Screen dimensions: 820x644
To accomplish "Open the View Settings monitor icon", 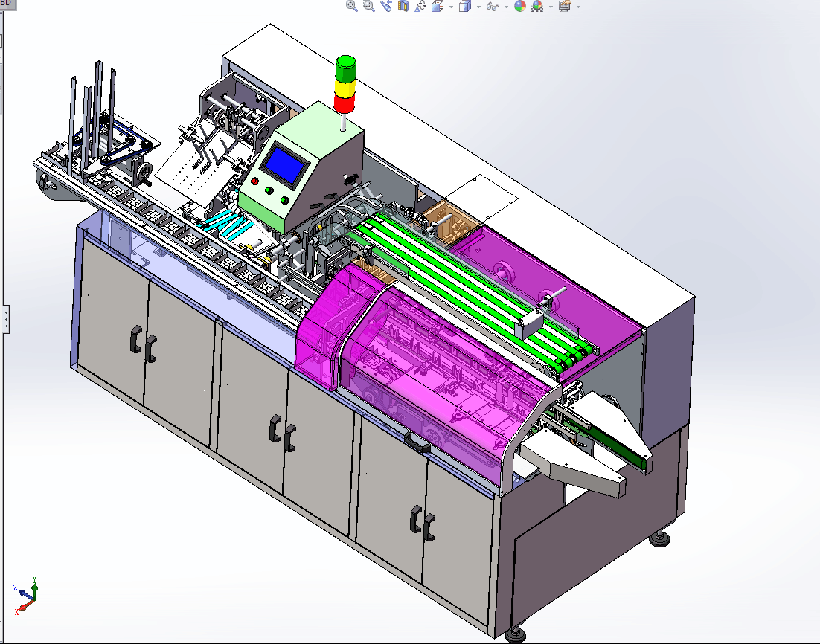I will coord(565,6).
